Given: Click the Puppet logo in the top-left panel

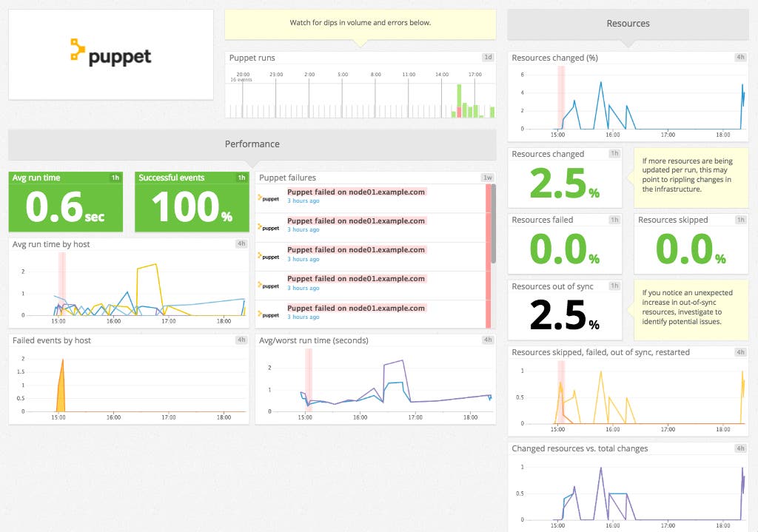Looking at the screenshot, I should click(110, 54).
